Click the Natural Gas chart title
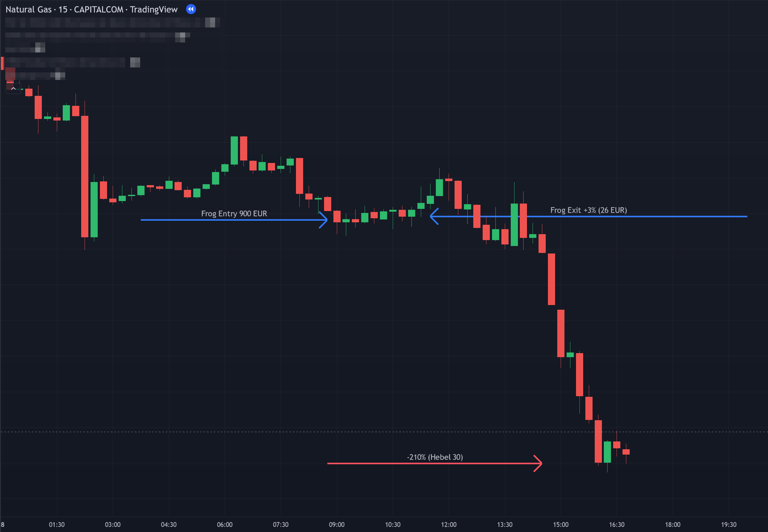768x532 pixels. (x=91, y=9)
